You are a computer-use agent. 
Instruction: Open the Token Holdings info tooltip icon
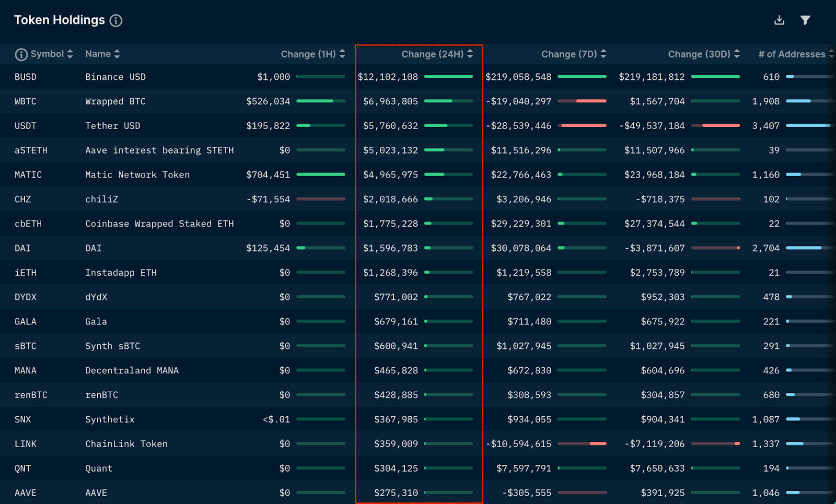pos(116,20)
